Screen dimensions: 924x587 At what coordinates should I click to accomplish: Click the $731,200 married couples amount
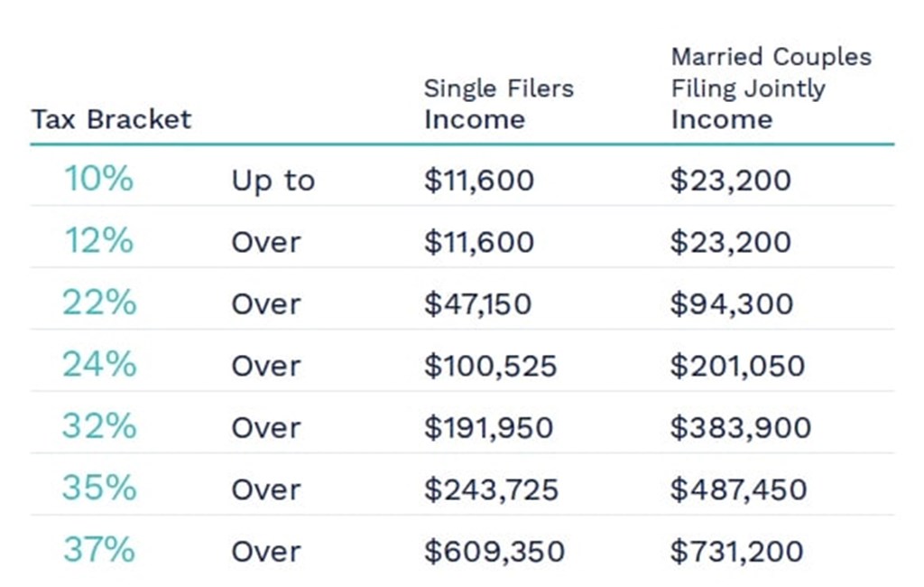pos(735,551)
